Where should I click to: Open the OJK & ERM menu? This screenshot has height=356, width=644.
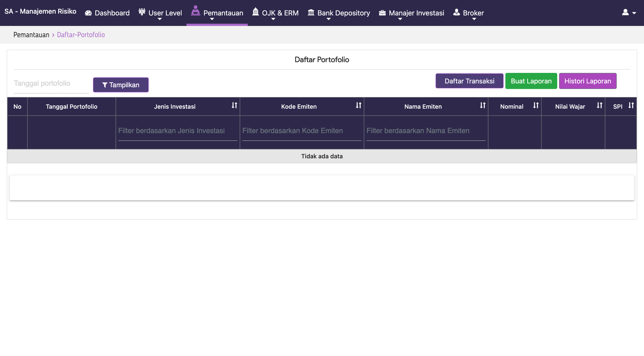[x=275, y=13]
